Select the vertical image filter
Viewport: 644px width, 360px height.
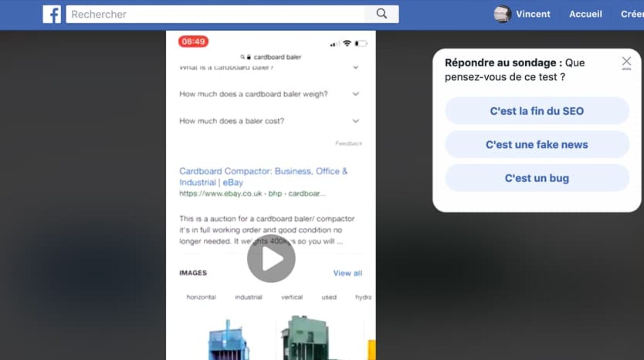292,297
